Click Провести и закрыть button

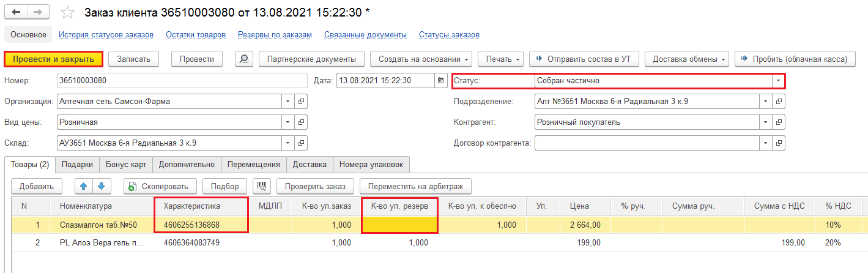(53, 59)
